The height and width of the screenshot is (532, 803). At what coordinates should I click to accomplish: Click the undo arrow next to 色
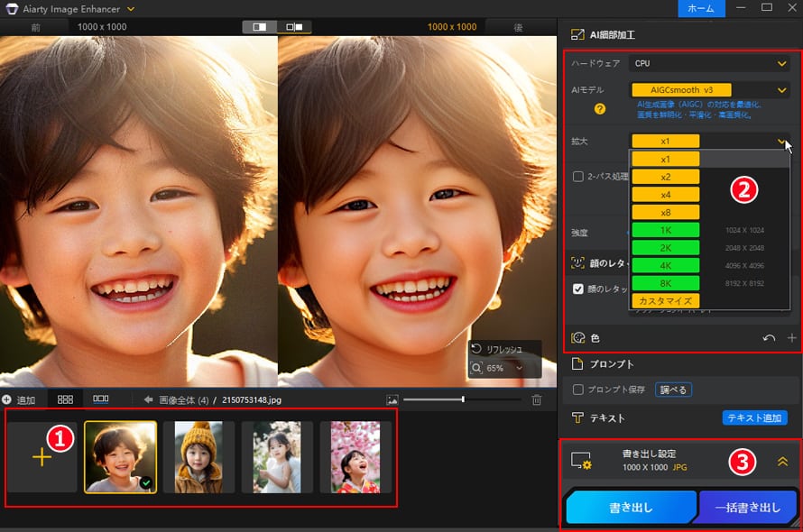[769, 338]
